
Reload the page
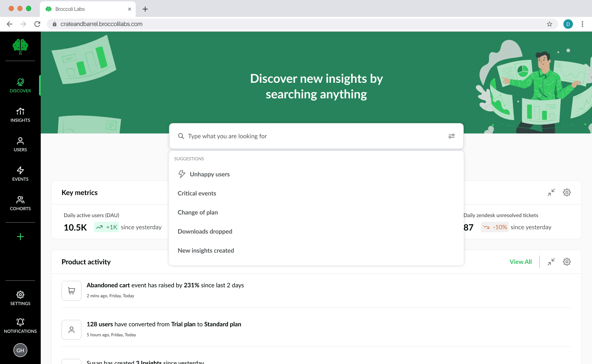[37, 24]
